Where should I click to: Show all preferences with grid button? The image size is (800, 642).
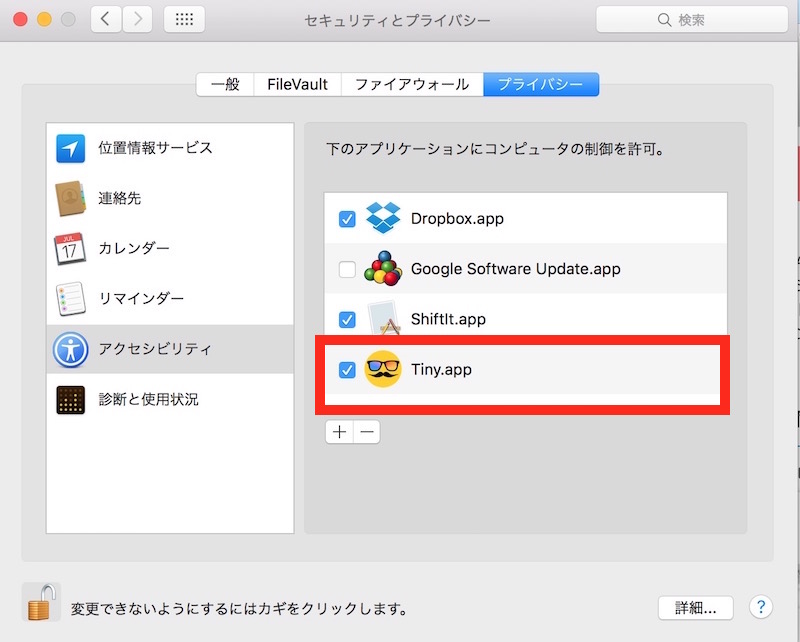(184, 19)
